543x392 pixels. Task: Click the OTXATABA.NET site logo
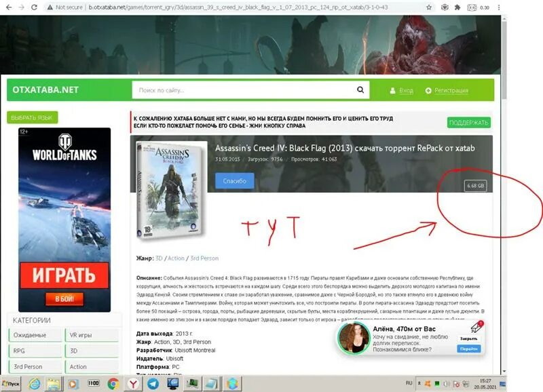click(x=45, y=90)
